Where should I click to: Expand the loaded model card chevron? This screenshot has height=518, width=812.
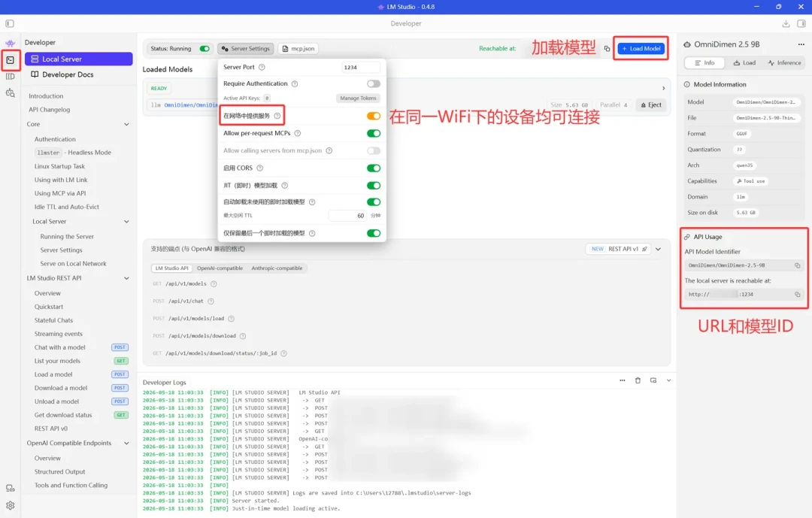click(663, 88)
